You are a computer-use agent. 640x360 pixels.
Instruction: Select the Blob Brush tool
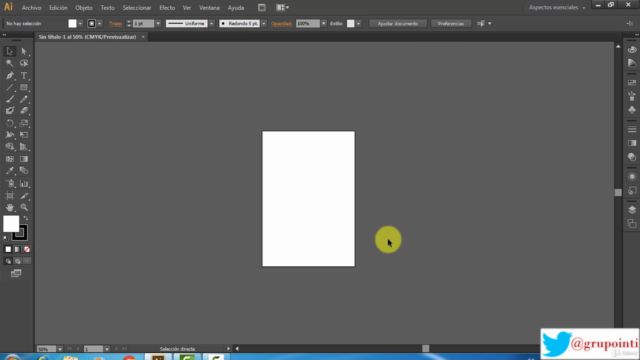tap(9, 111)
